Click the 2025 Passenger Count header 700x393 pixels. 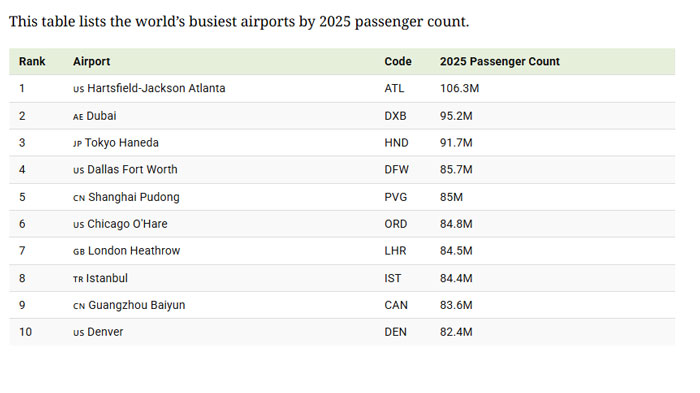[500, 61]
